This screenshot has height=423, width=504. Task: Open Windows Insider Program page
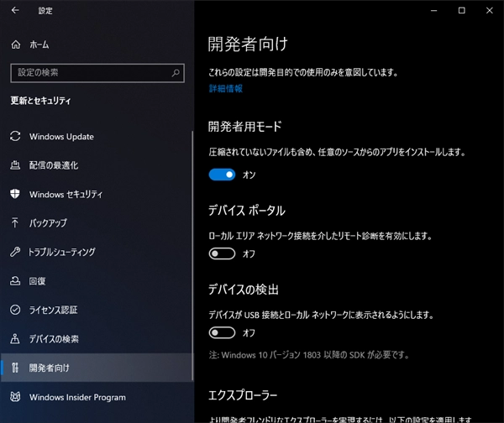click(x=97, y=397)
